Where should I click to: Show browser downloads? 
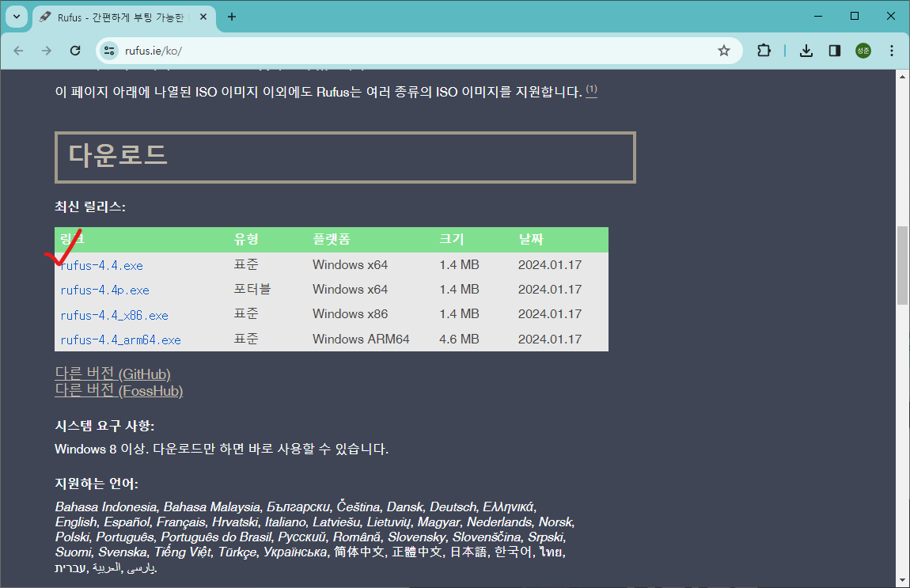806,51
